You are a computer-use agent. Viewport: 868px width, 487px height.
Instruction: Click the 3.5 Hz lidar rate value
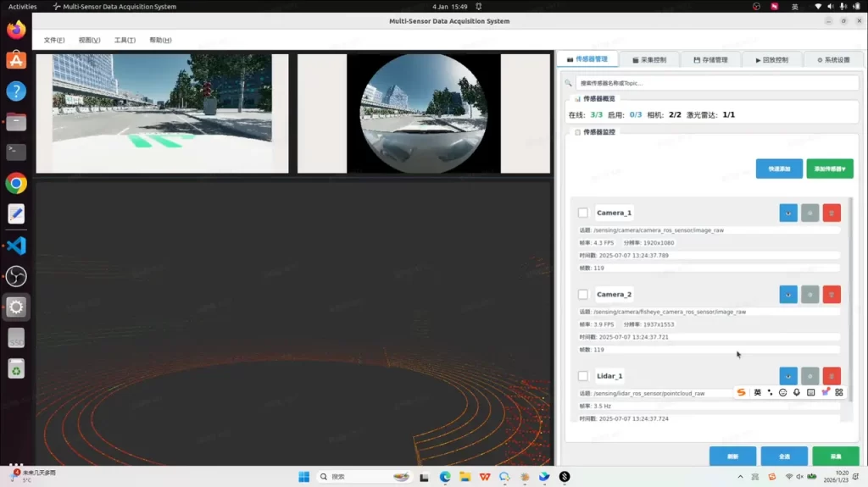coord(603,407)
